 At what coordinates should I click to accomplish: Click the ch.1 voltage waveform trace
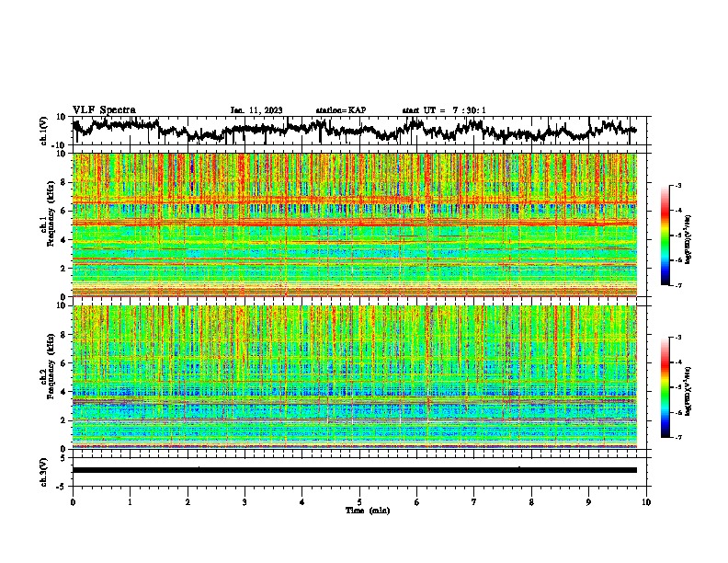pos(354,131)
